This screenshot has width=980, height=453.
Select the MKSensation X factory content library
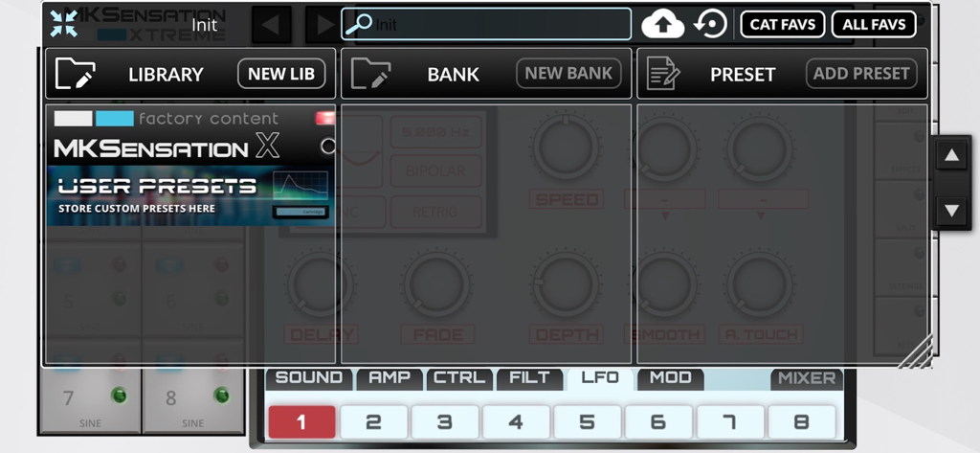(x=190, y=136)
